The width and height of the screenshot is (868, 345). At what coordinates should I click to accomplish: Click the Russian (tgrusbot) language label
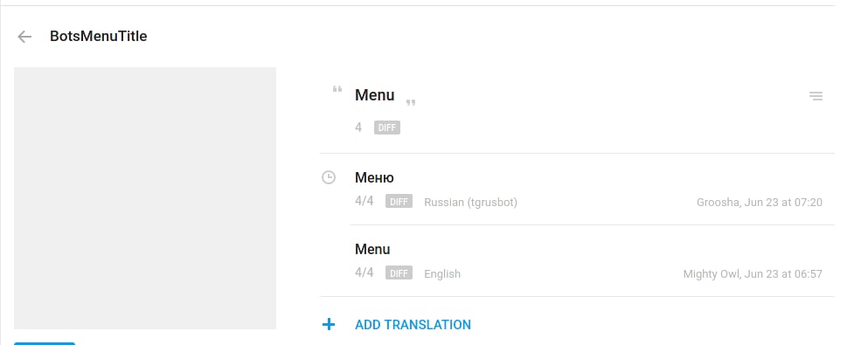pos(470,203)
